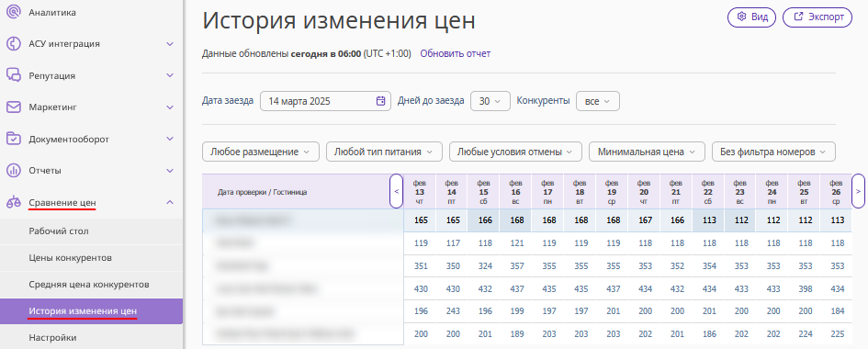Click the АСУ интеграция sidebar icon
The height and width of the screenshot is (349, 868).
coord(13,44)
